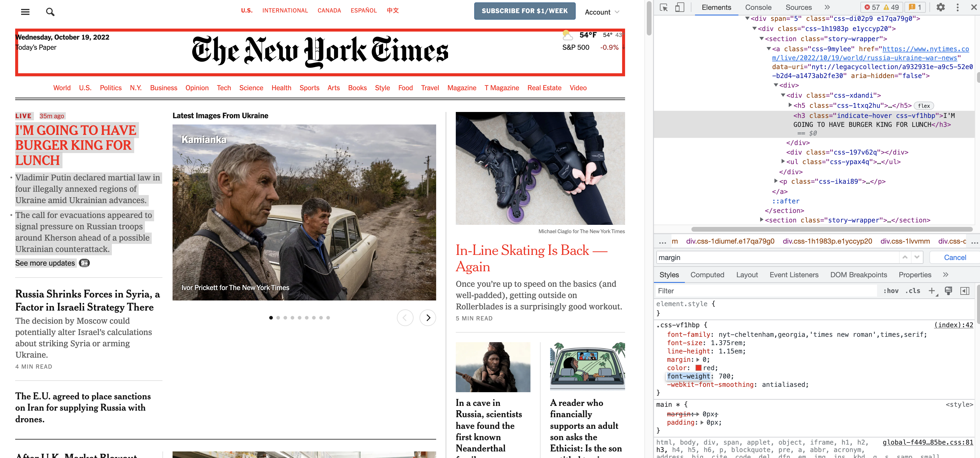980x458 pixels.
Task: Select first carousel pagination dot
Action: coord(271,317)
